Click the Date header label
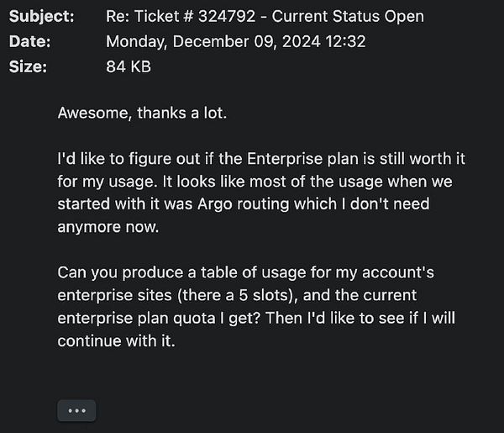The width and height of the screenshot is (504, 433). click(x=29, y=41)
